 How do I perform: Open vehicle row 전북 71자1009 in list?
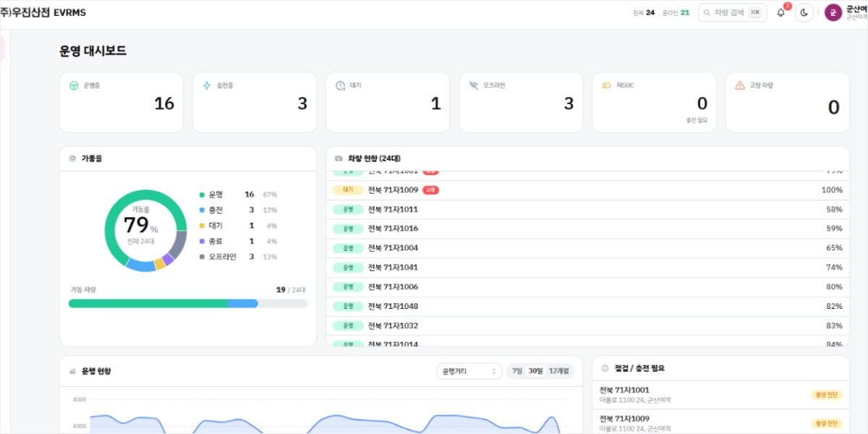coord(588,190)
